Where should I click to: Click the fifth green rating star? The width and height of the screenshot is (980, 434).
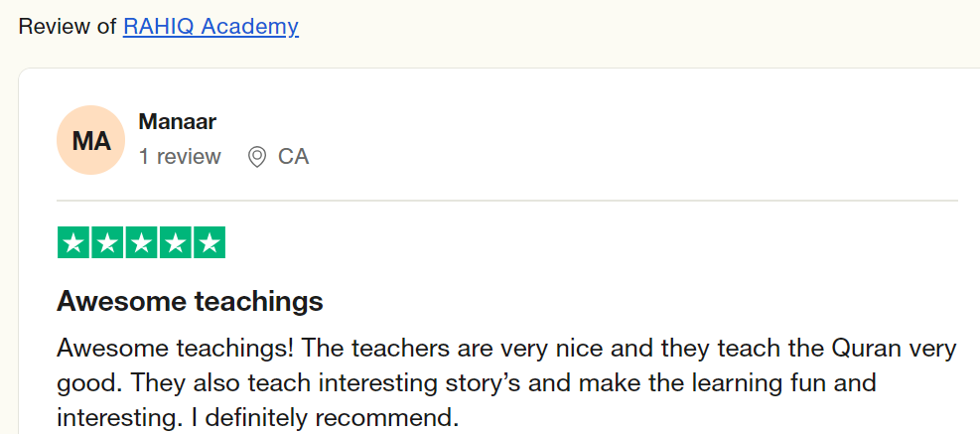209,242
